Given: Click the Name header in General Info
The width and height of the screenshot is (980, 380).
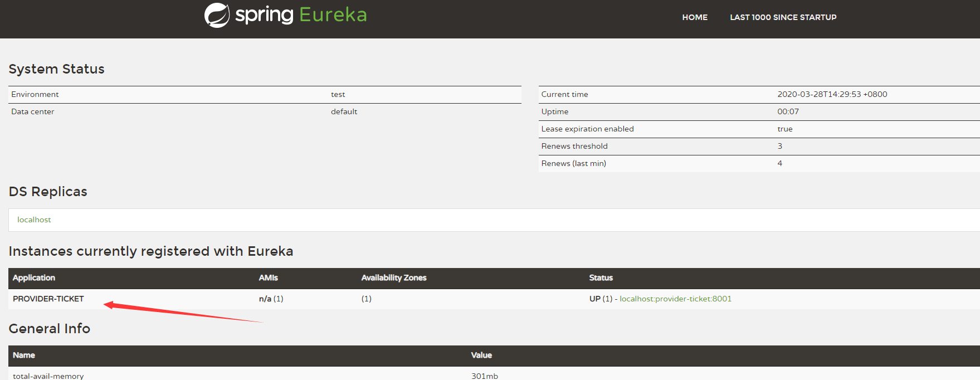Looking at the screenshot, I should click(24, 355).
